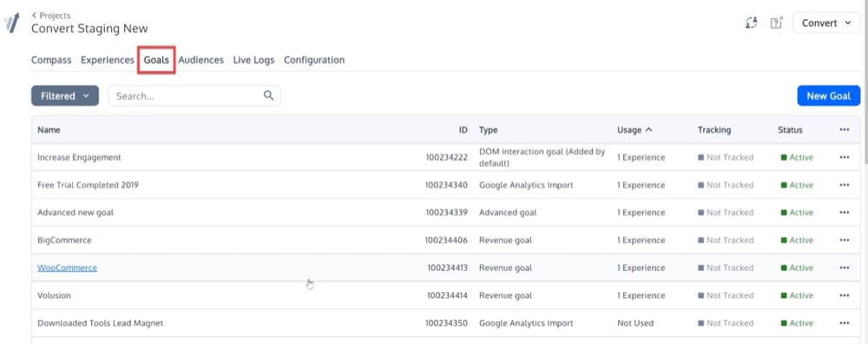This screenshot has width=868, height=344.
Task: Open actions menu for Increase Engagement row
Action: click(x=845, y=157)
